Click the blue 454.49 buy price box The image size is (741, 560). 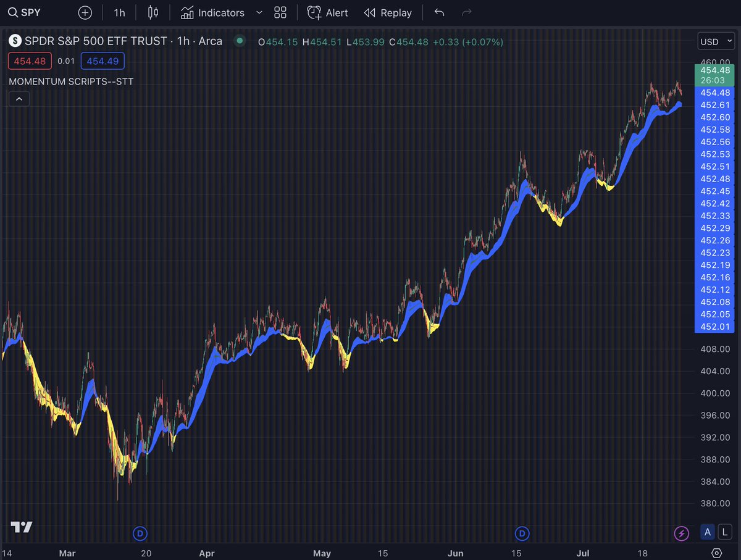point(103,61)
